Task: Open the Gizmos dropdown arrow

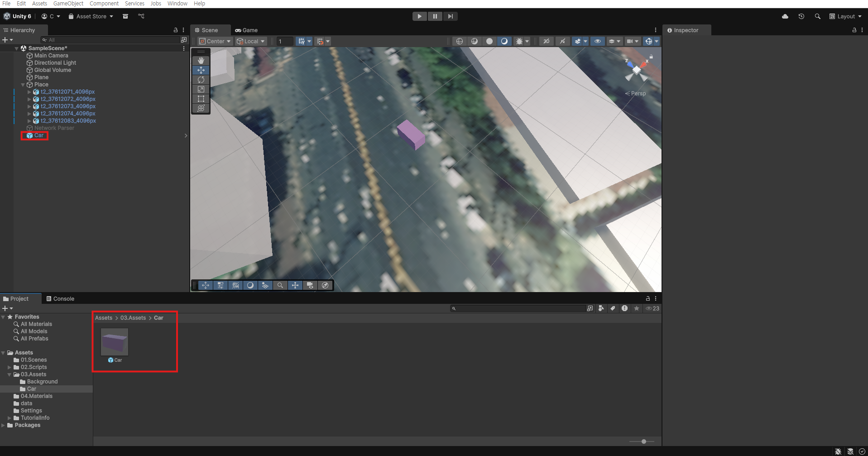Action: pyautogui.click(x=657, y=41)
